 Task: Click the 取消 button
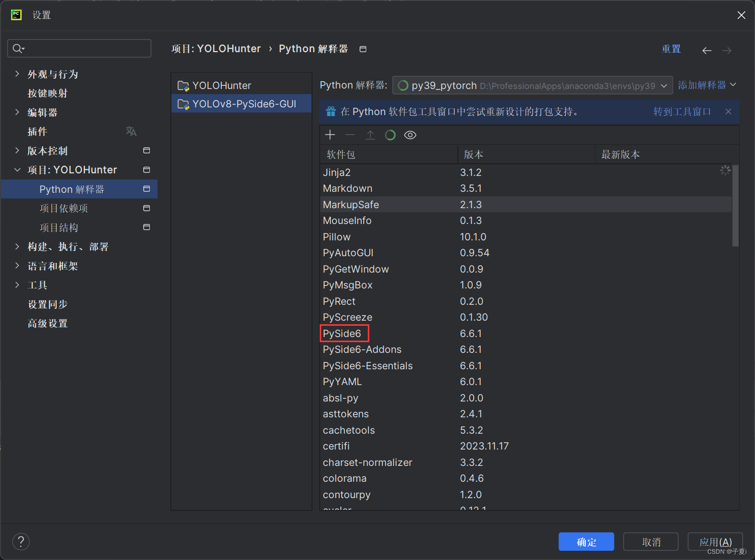point(651,542)
